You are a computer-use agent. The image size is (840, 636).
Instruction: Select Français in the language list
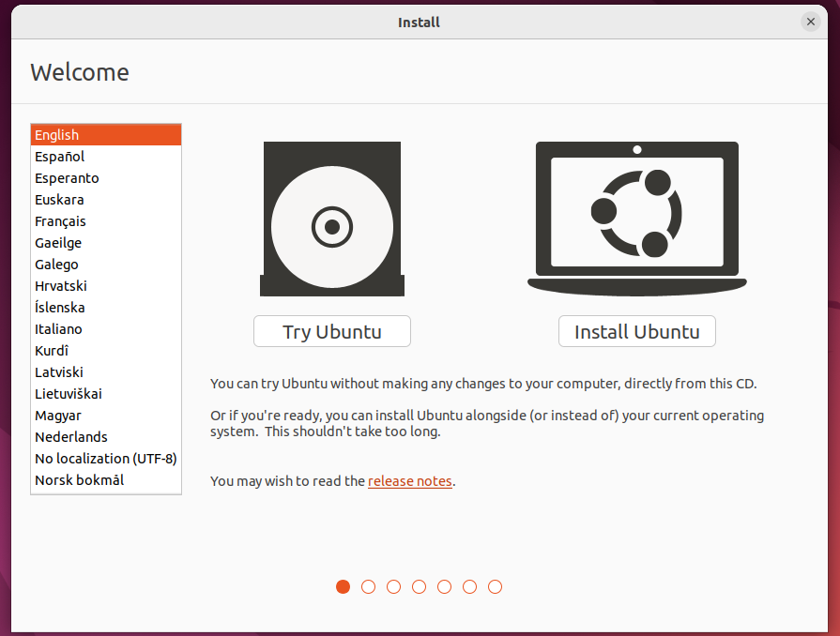click(106, 221)
